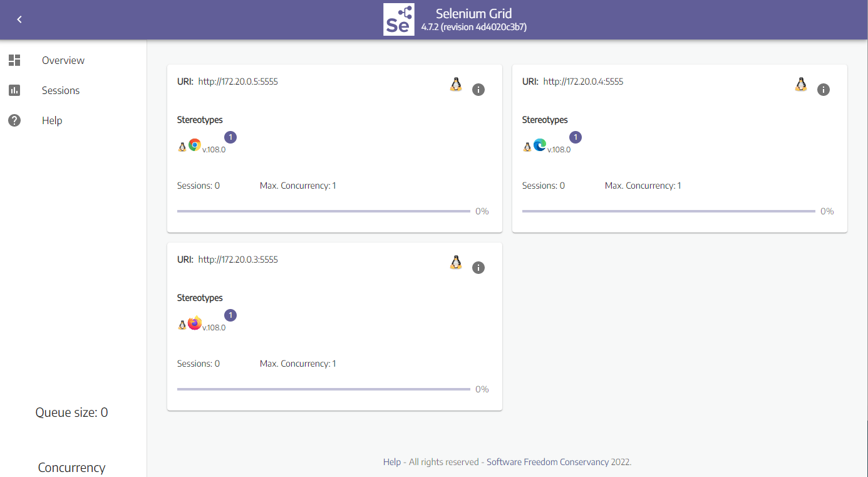Click Linux penguin icon on node 172.20.0.5 header
Screen dimensions: 868x477
click(456, 85)
